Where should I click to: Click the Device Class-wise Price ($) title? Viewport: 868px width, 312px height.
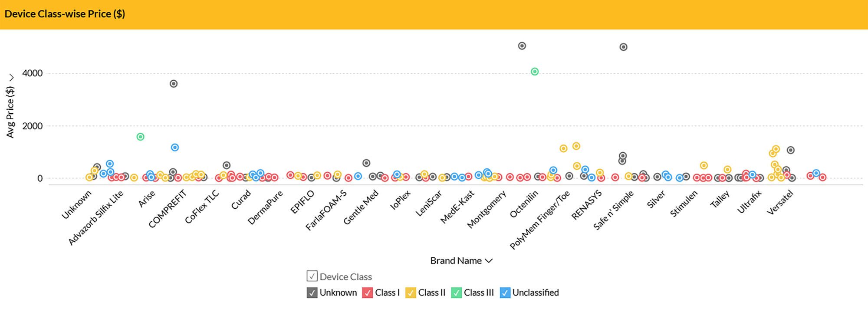click(x=65, y=14)
